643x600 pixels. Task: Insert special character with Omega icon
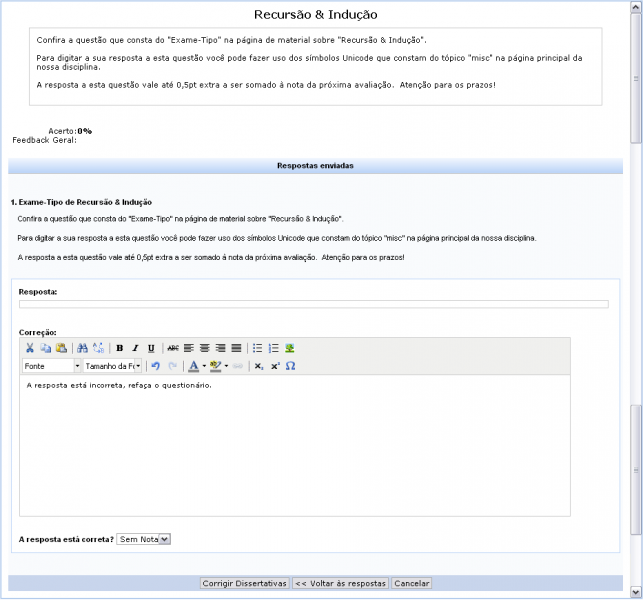[x=290, y=366]
